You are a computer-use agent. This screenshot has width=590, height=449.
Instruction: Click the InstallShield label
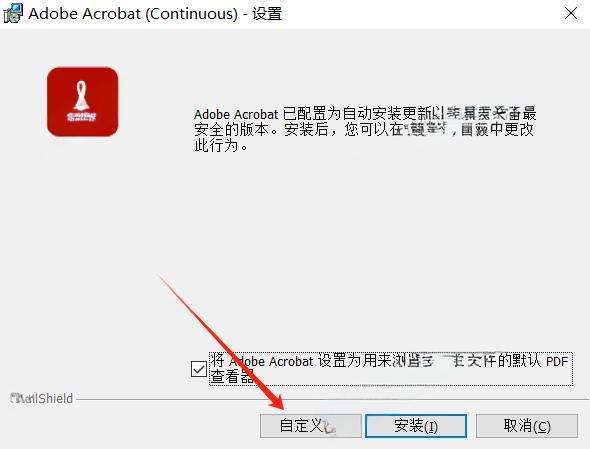pos(41,399)
